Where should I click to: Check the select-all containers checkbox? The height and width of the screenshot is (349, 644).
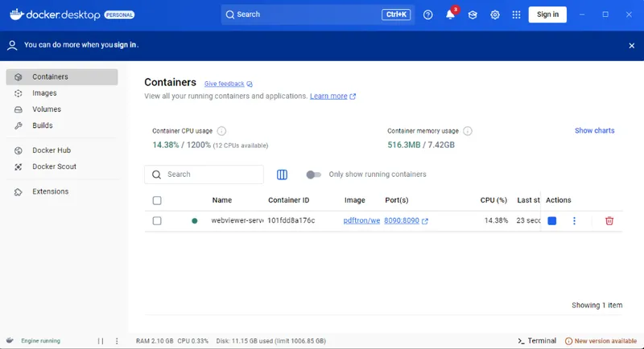point(157,200)
